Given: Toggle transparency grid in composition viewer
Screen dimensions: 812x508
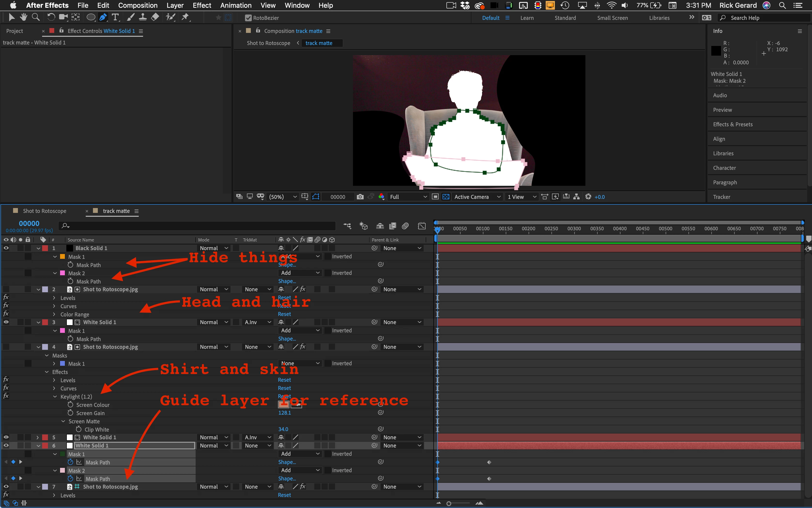Looking at the screenshot, I should click(x=446, y=197).
